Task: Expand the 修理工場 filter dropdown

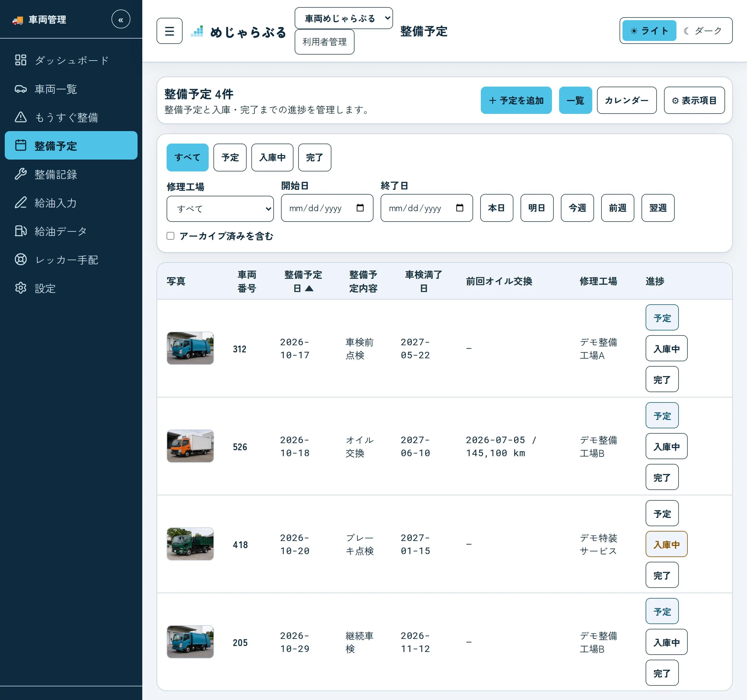Action: tap(220, 209)
